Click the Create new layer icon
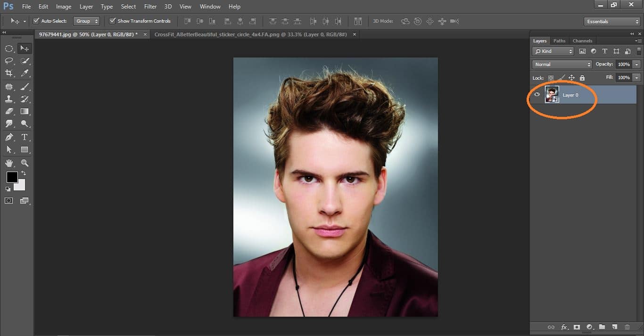644x336 pixels. click(614, 327)
